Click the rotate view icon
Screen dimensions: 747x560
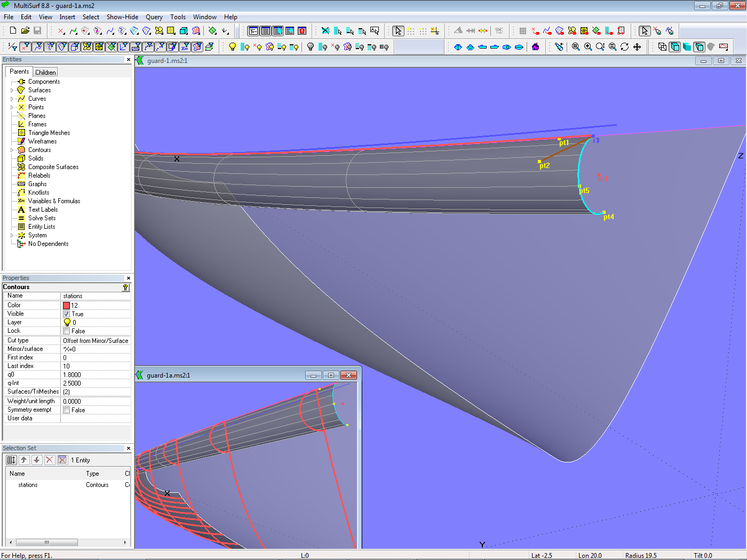pyautogui.click(x=625, y=47)
